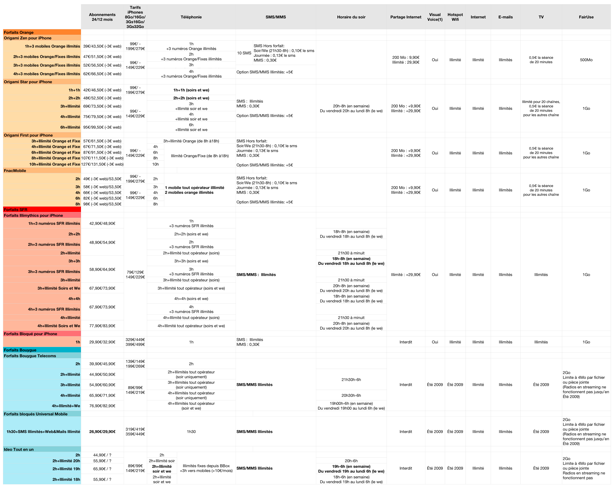Select the '1h+1h' Origami Star row label
This screenshot has height=489, width=613.
pos(74,90)
